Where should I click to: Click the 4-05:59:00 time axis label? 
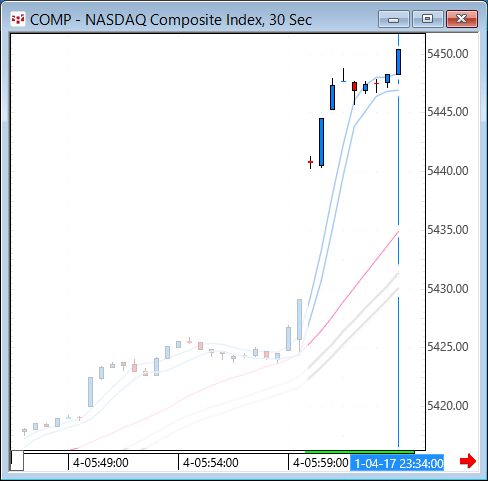pyautogui.click(x=320, y=463)
